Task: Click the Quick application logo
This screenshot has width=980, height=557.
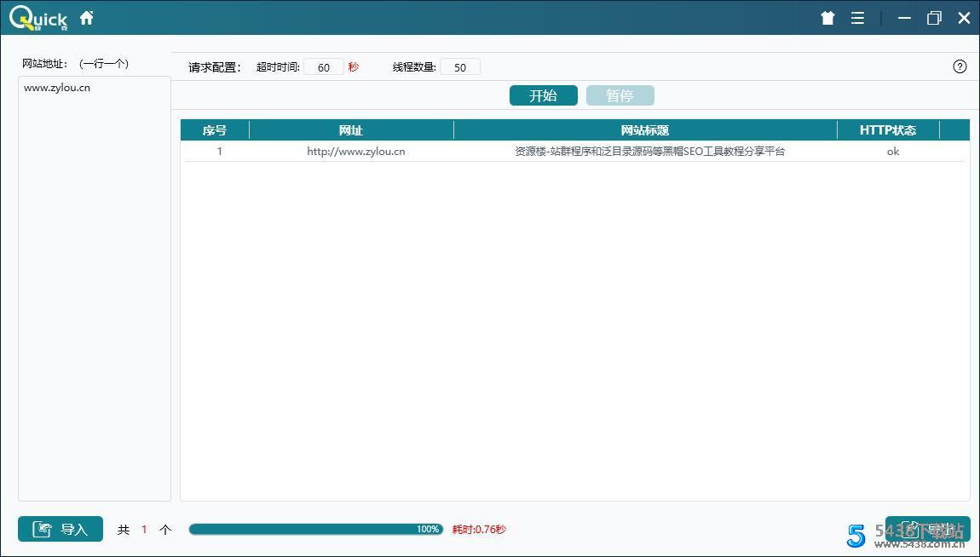Action: [36, 17]
